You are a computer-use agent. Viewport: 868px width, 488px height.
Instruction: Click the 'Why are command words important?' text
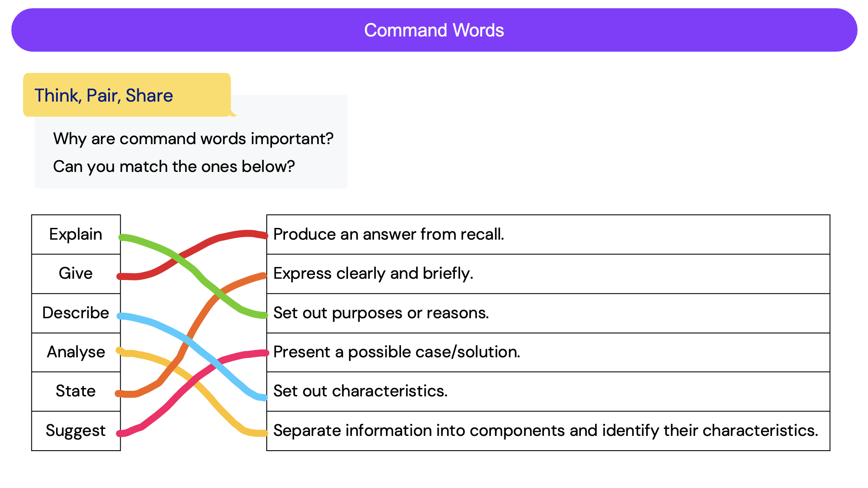(193, 139)
